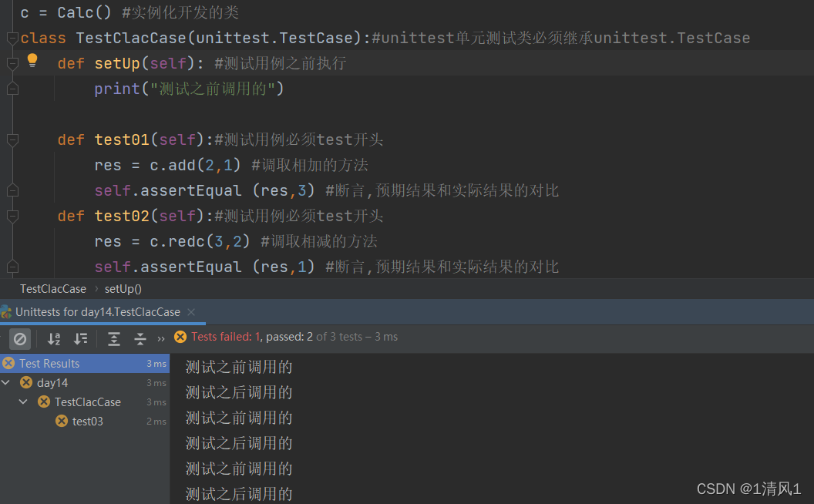
Task: Click the Test Results failed status icon
Action: [8, 363]
